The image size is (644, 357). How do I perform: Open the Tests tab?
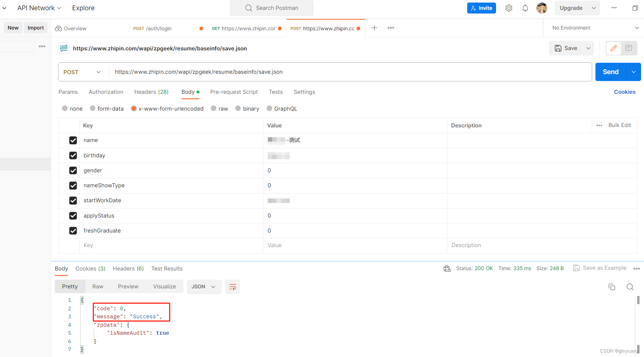(x=276, y=92)
